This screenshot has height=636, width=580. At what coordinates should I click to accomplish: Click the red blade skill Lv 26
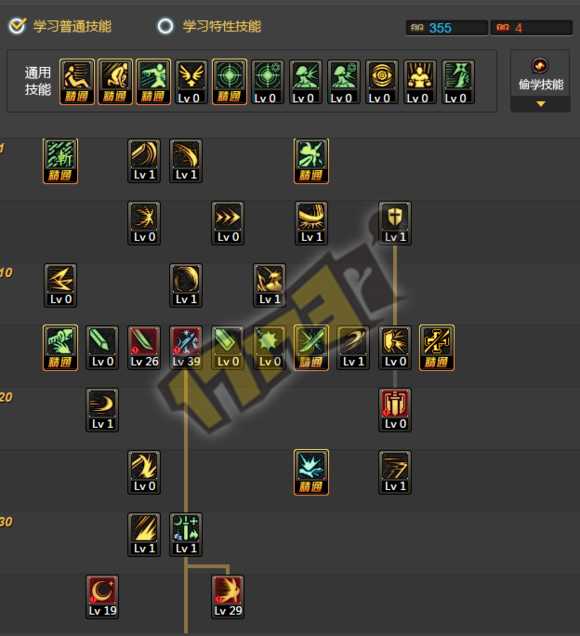click(144, 348)
